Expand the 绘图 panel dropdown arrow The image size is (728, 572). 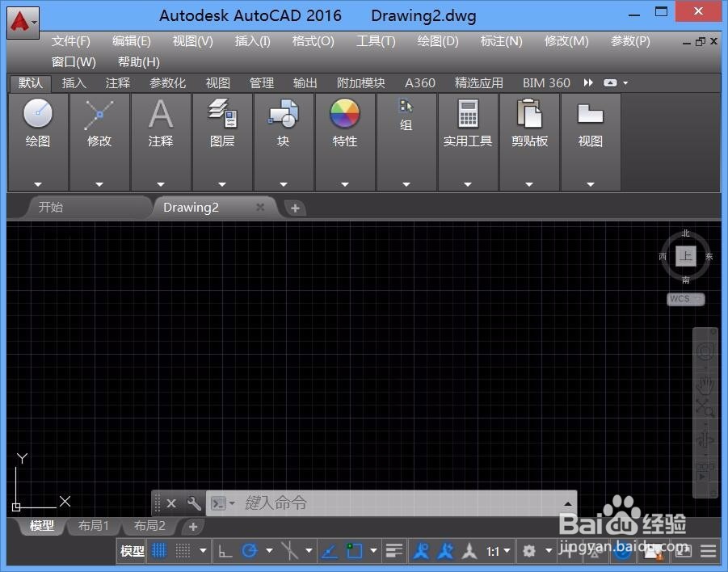click(38, 184)
